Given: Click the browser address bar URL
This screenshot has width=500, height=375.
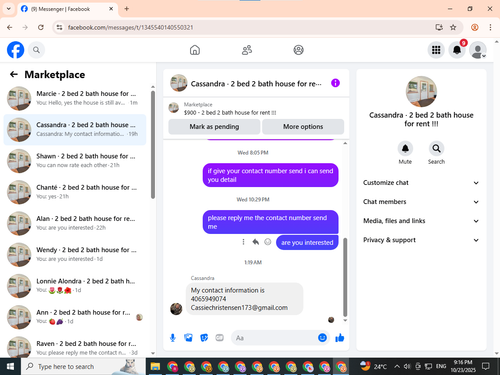Looking at the screenshot, I should pyautogui.click(x=130, y=27).
